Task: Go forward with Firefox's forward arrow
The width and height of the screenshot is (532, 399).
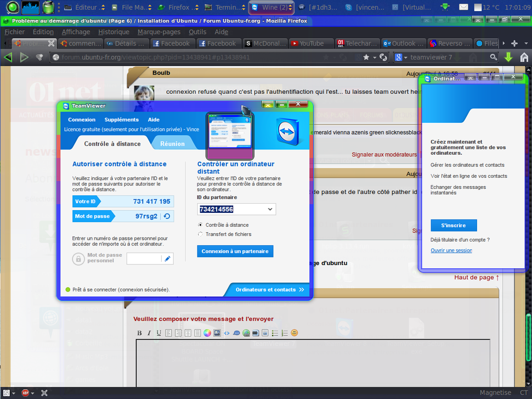Action: 24,58
